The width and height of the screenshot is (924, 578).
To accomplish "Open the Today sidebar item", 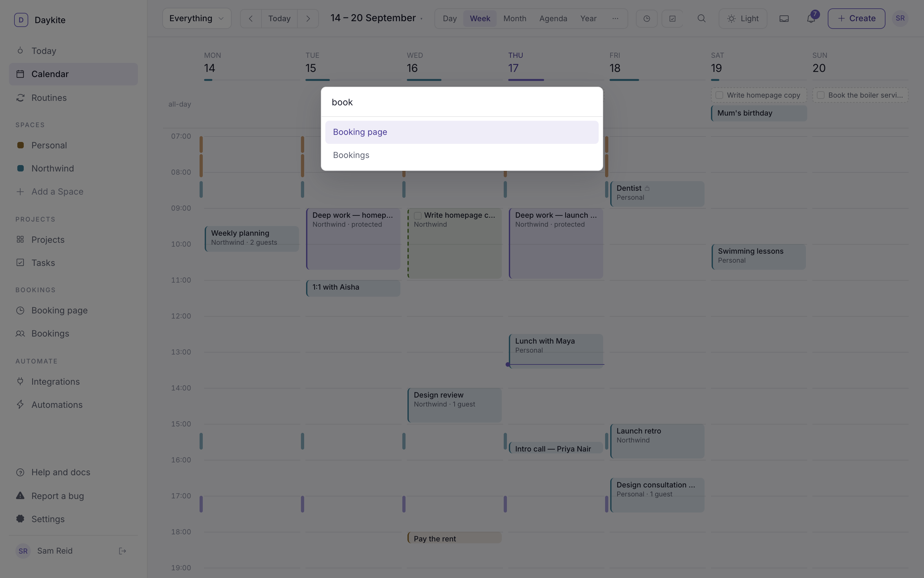I will pos(73,51).
